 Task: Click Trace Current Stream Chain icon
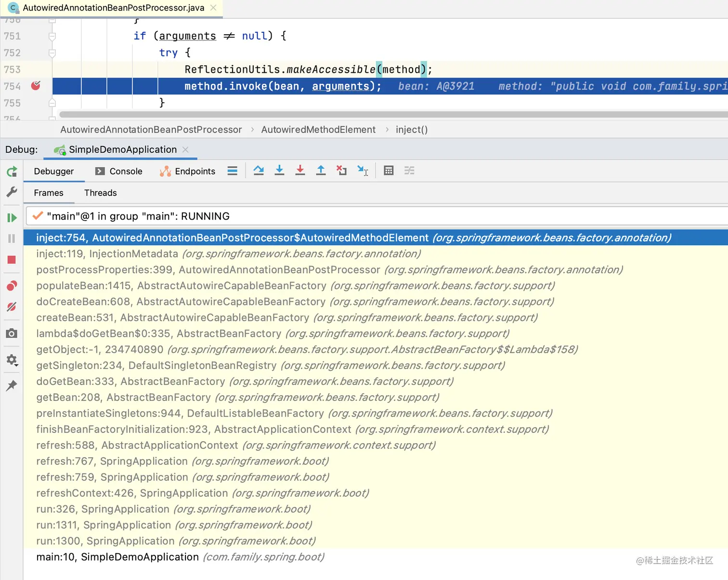click(x=409, y=171)
